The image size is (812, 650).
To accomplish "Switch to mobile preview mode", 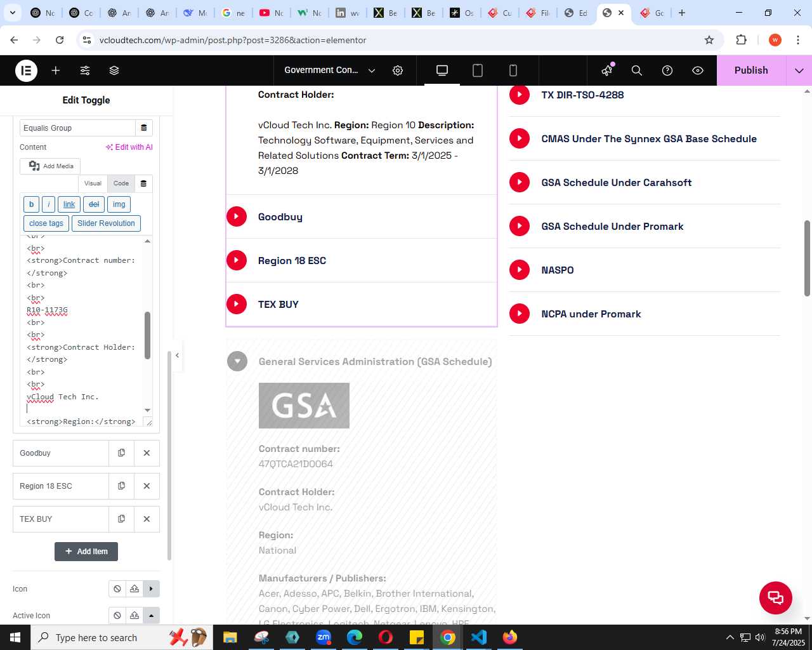I will (x=513, y=70).
